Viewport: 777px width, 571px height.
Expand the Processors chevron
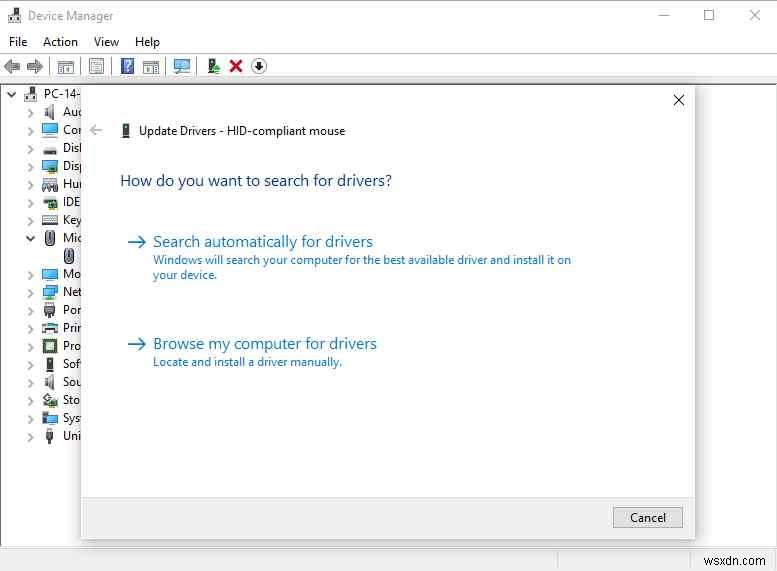31,346
